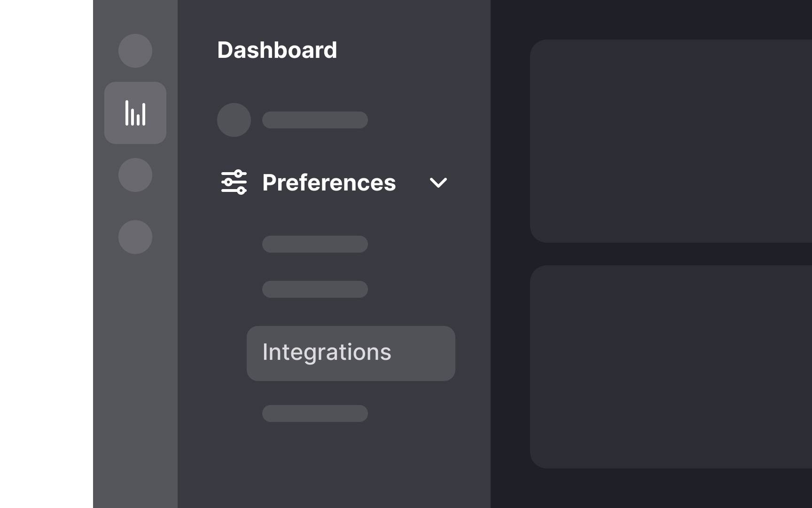
Task: Select the circular icon below the chart icon
Action: tap(135, 175)
